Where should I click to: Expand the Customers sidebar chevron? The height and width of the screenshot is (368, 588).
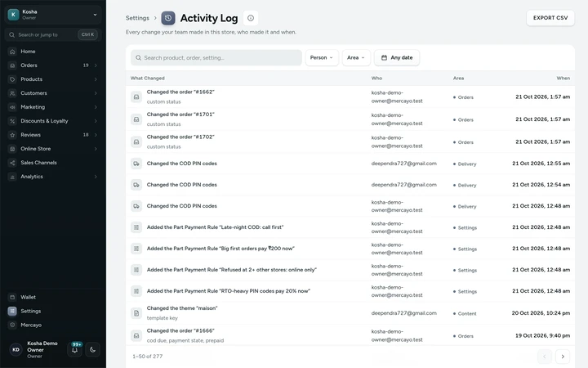(x=96, y=93)
